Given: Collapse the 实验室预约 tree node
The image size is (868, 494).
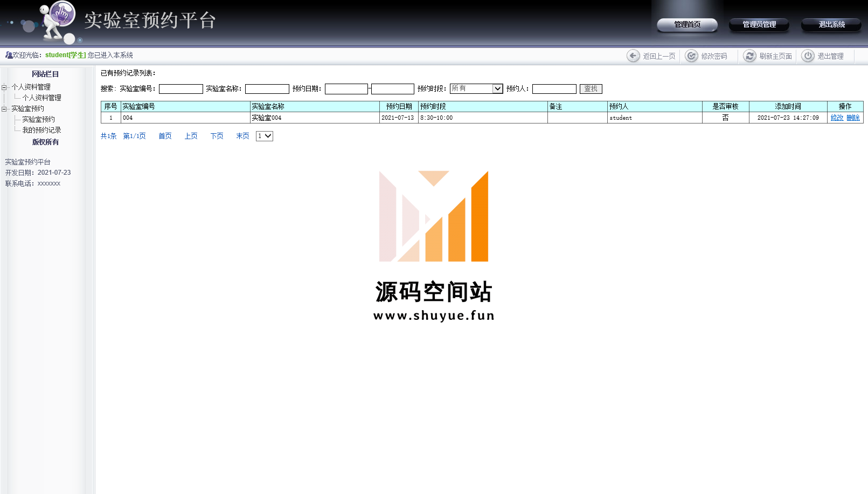Looking at the screenshot, I should pos(4,108).
